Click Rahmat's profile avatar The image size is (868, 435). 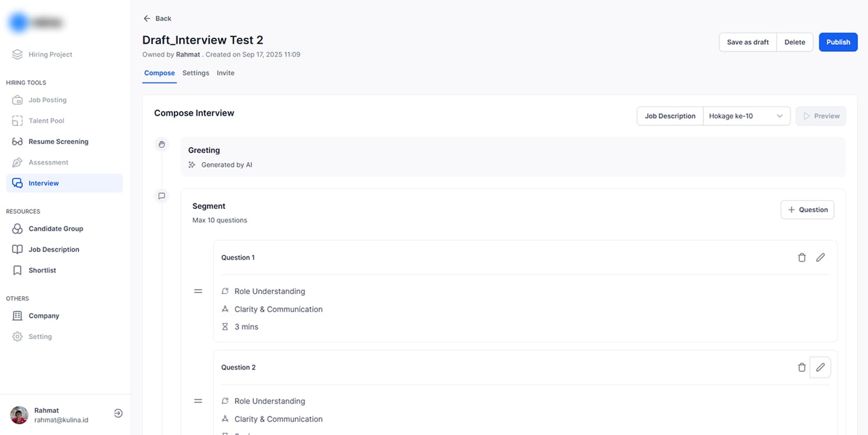19,415
